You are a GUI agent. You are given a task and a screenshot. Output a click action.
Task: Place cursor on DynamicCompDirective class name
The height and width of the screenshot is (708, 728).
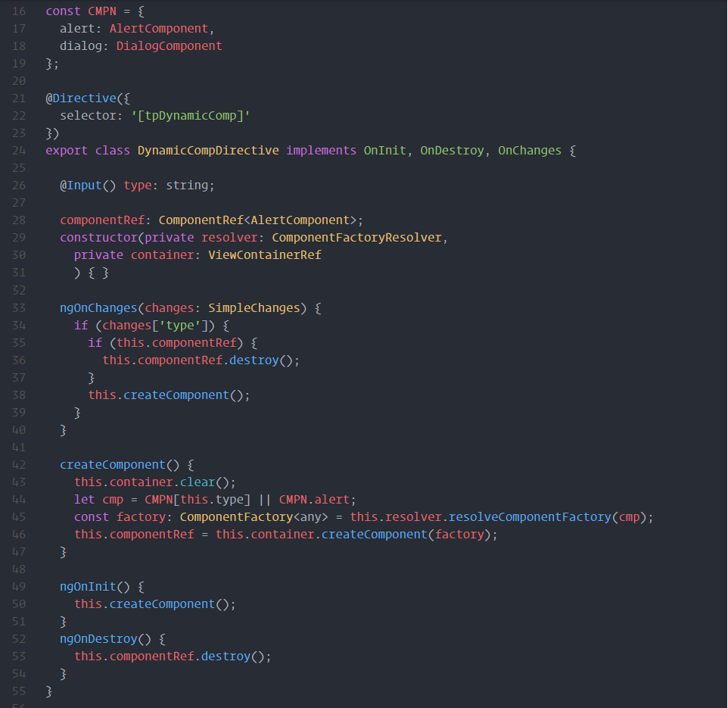pyautogui.click(x=208, y=151)
